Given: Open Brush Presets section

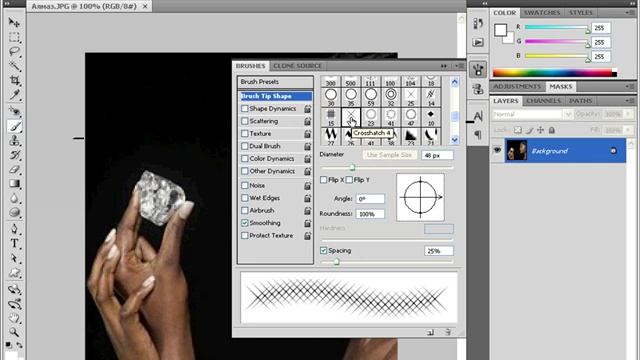Looking at the screenshot, I should click(276, 82).
